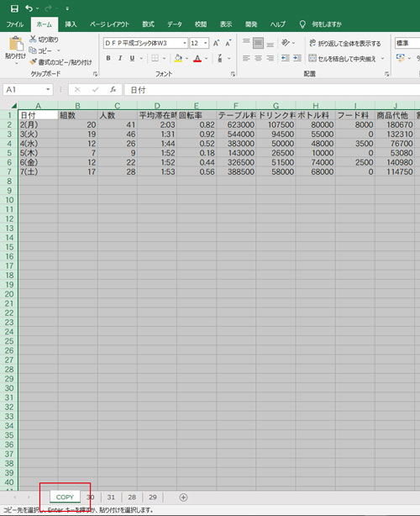
Task: Toggle wrap text (折り返して全体を表示する)
Action: click(x=344, y=43)
